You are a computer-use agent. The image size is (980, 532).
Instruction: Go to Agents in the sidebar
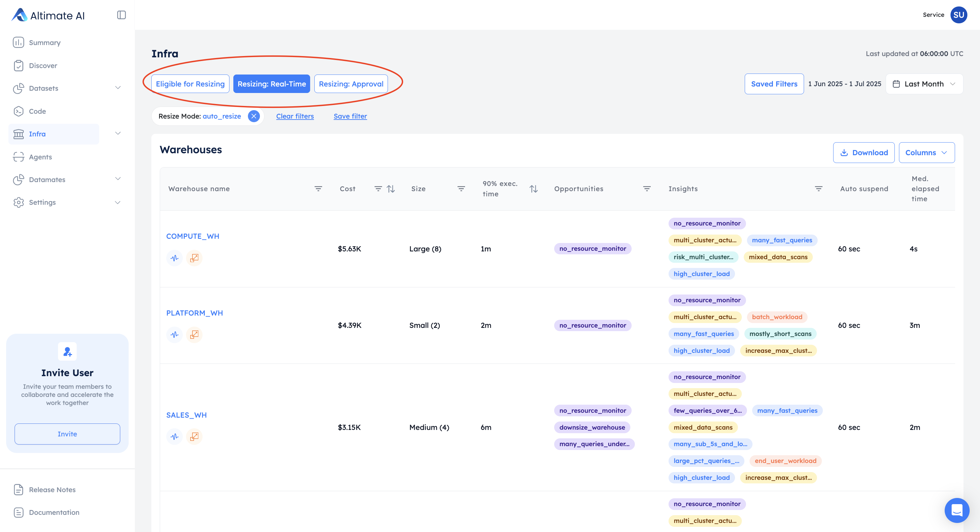(x=40, y=157)
